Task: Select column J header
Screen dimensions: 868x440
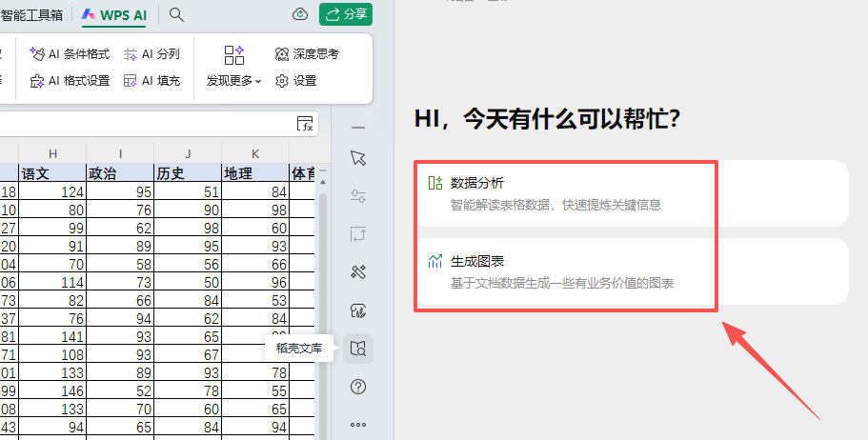Action: coord(188,154)
